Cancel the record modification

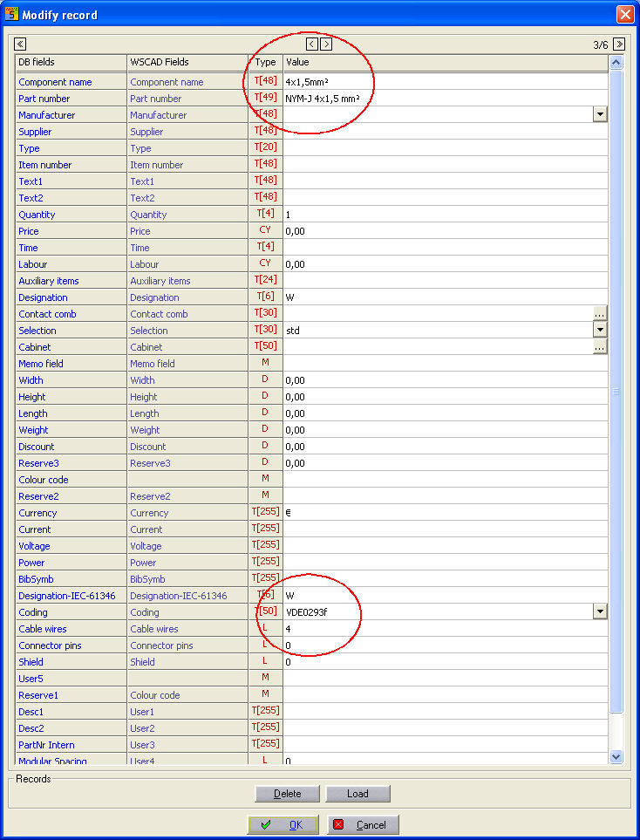pyautogui.click(x=363, y=825)
